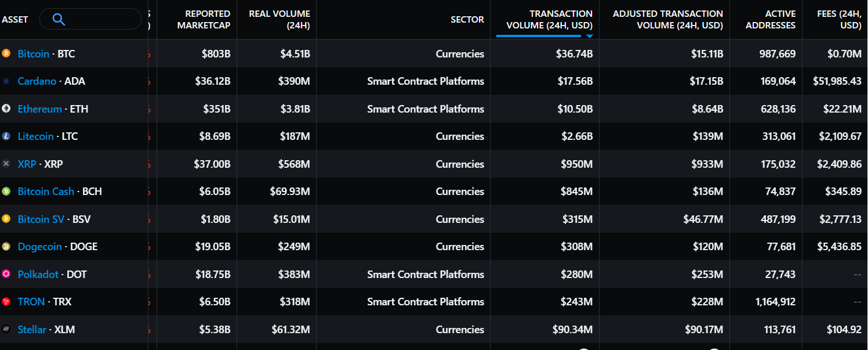Click the XRP coin logo icon

pyautogui.click(x=6, y=164)
